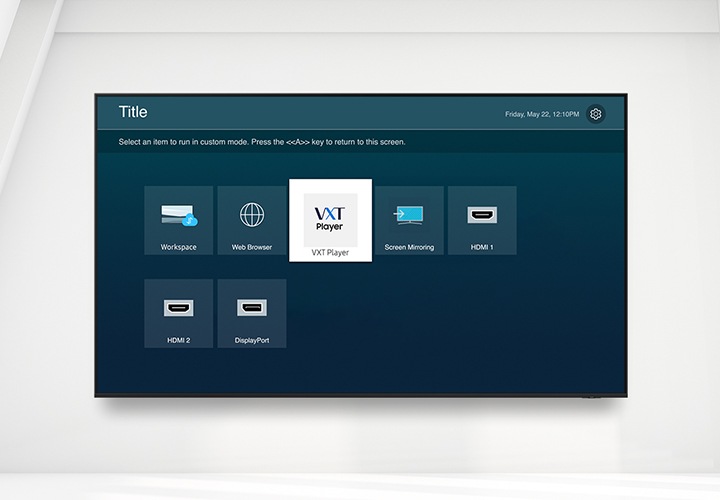Click the DisplayPort label
This screenshot has height=500, width=720.
click(252, 340)
